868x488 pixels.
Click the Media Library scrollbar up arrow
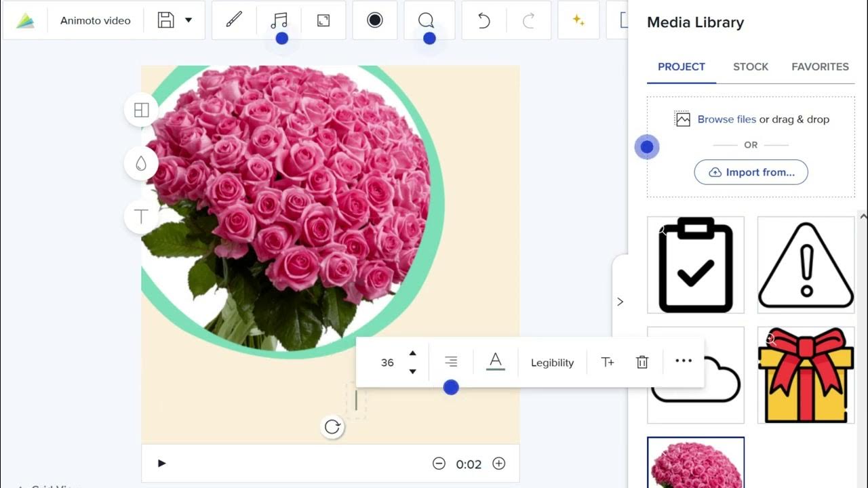(x=863, y=217)
